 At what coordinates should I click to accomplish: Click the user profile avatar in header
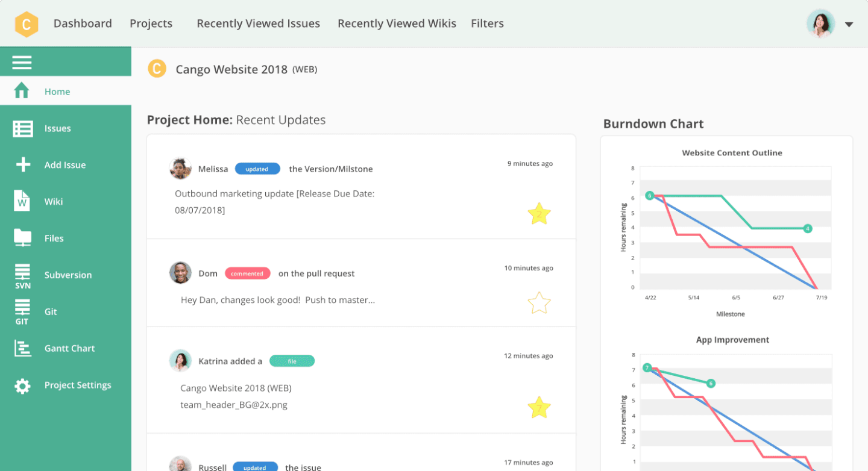[820, 23]
